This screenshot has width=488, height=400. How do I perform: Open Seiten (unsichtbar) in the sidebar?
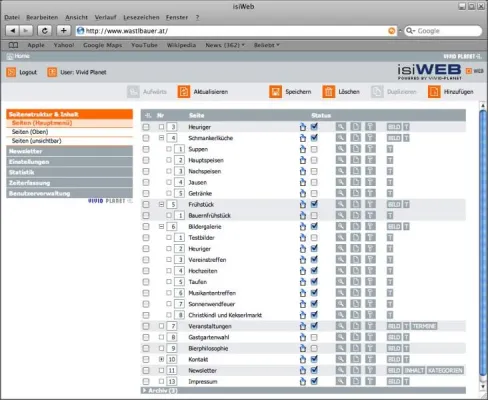37,141
